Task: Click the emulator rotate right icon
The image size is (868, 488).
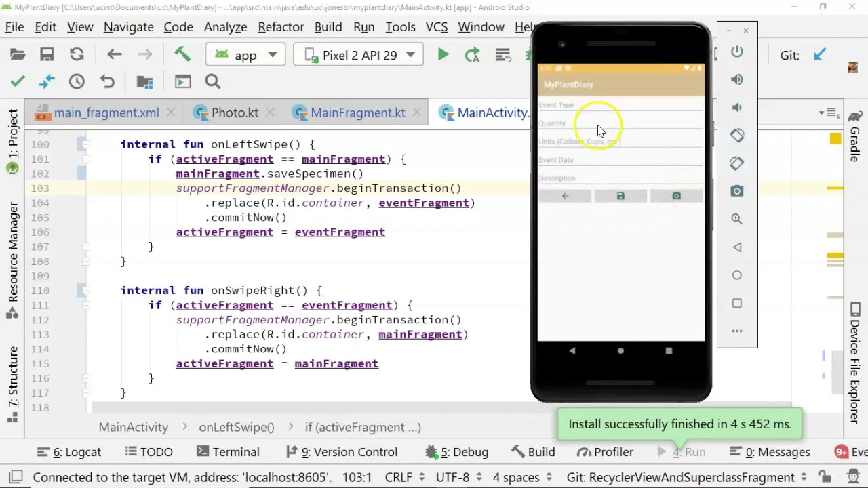Action: point(737,163)
